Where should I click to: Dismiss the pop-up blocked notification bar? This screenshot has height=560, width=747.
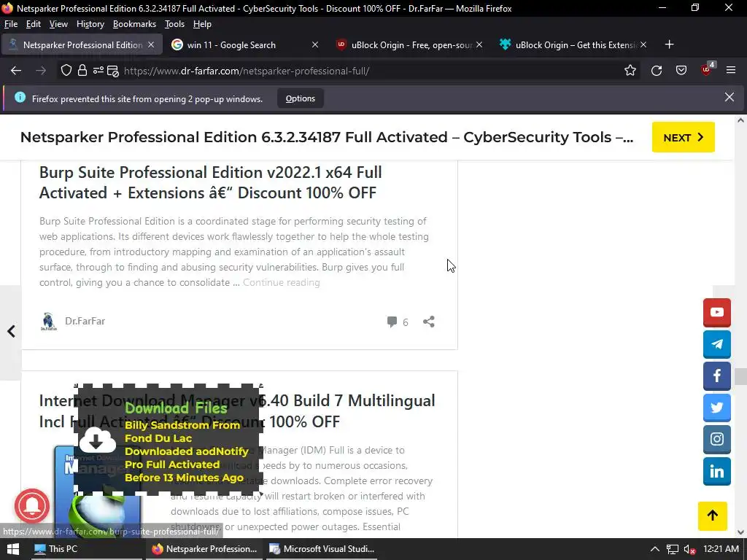tap(729, 97)
